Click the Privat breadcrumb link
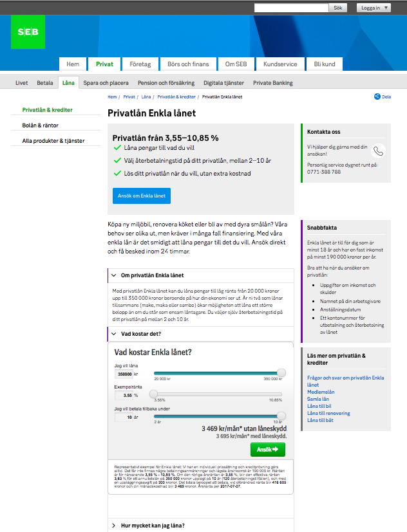The height and width of the screenshot is (532, 407). 129,96
